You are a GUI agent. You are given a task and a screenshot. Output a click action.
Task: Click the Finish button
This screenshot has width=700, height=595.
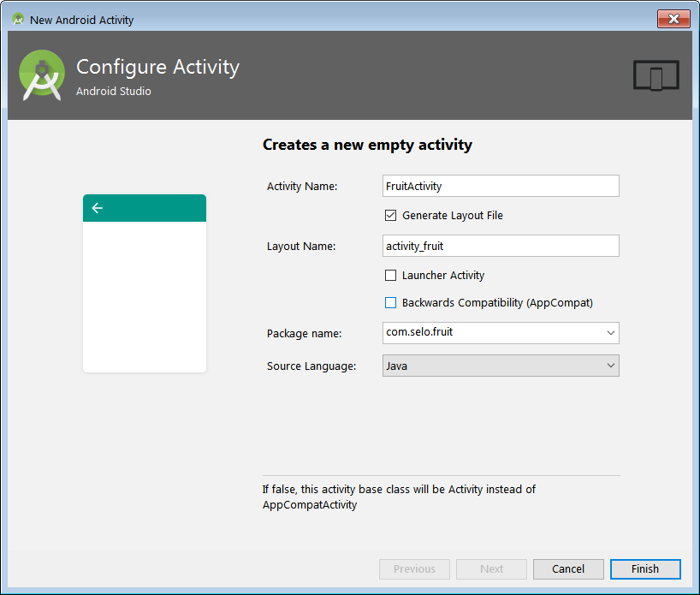click(x=645, y=568)
